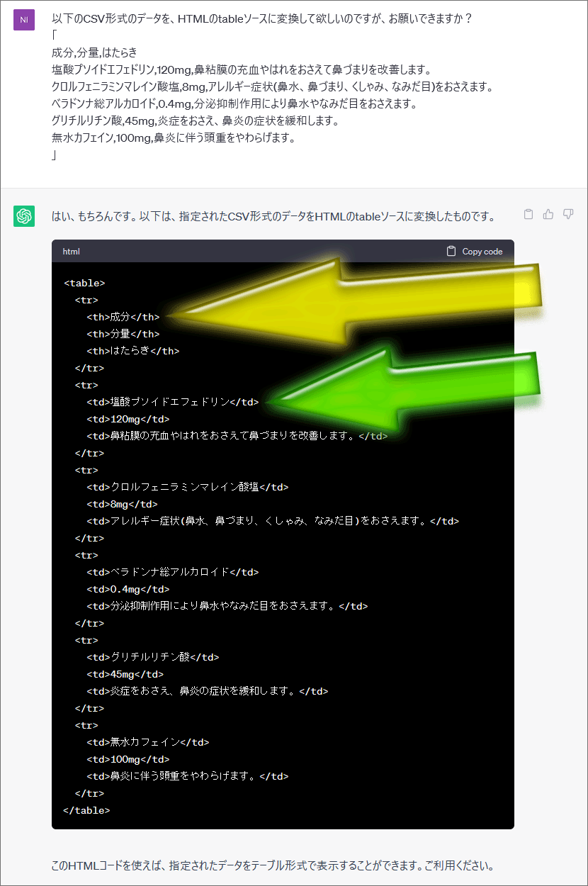This screenshot has height=886, width=588.
Task: Click the line <td>塩酸プソイドエフェドリン</td>
Action: click(x=173, y=402)
